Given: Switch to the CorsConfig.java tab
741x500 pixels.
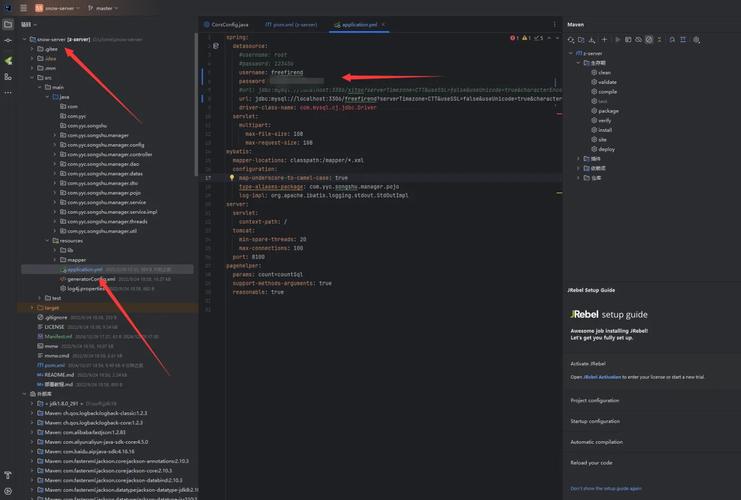Looking at the screenshot, I should tap(229, 24).
